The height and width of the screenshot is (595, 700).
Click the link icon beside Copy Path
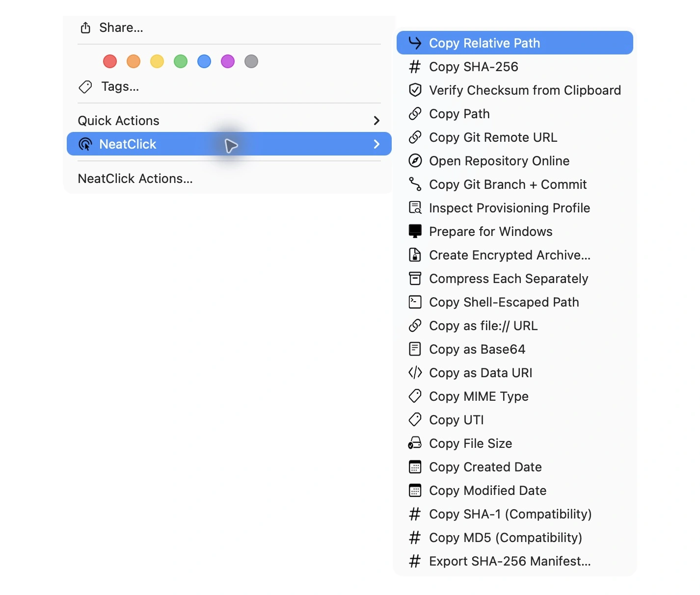click(415, 114)
